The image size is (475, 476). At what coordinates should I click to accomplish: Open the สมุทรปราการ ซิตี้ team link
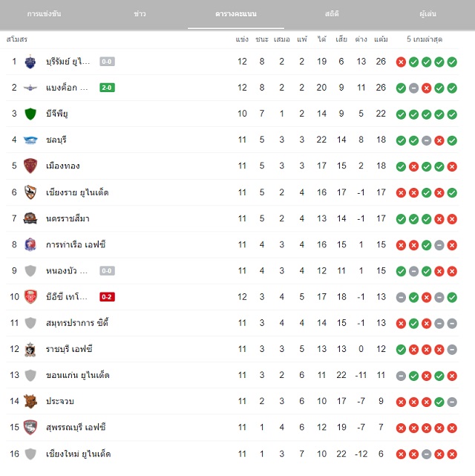point(77,323)
